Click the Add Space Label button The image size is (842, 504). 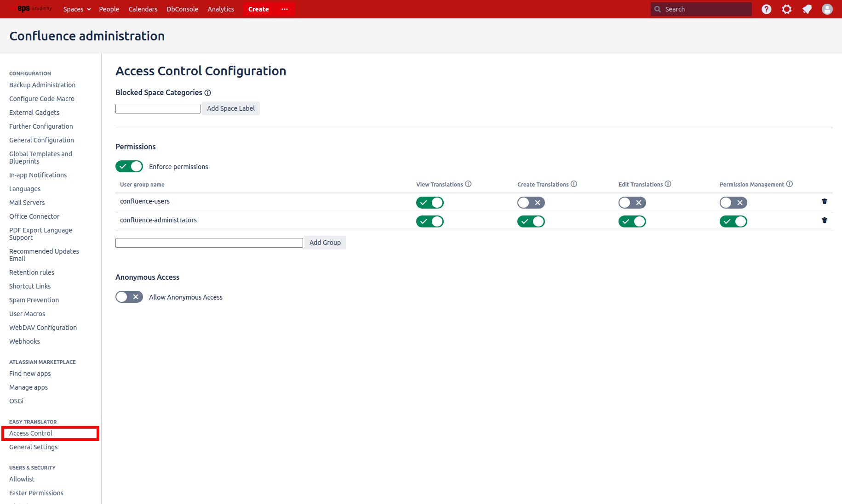[230, 108]
